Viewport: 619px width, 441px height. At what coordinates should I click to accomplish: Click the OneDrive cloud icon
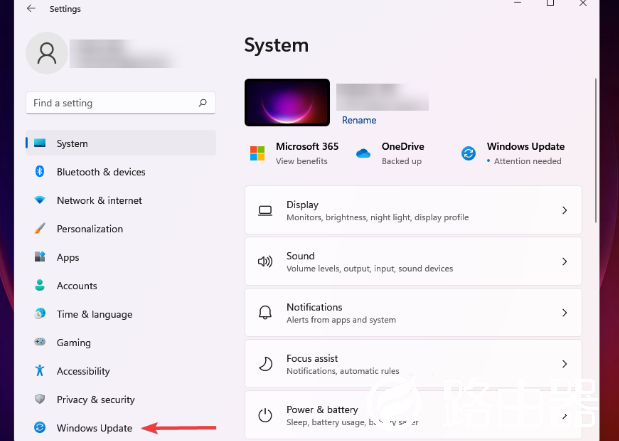[x=363, y=153]
